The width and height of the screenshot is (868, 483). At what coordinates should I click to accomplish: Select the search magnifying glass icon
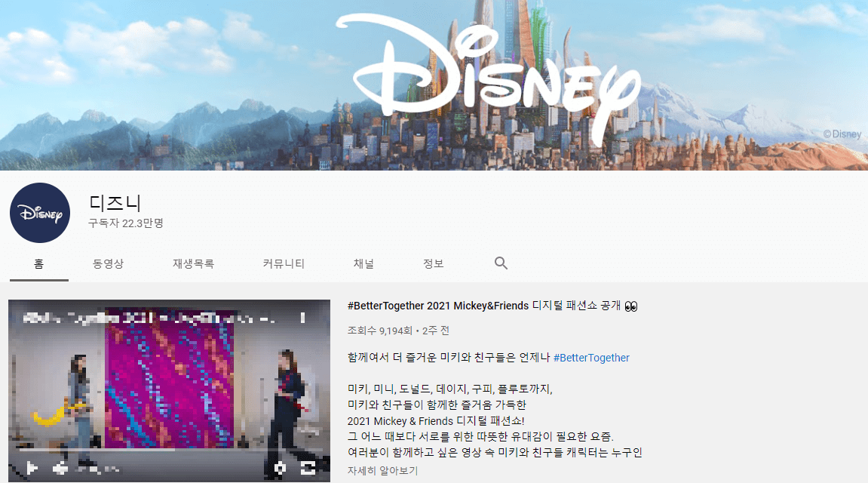[501, 263]
